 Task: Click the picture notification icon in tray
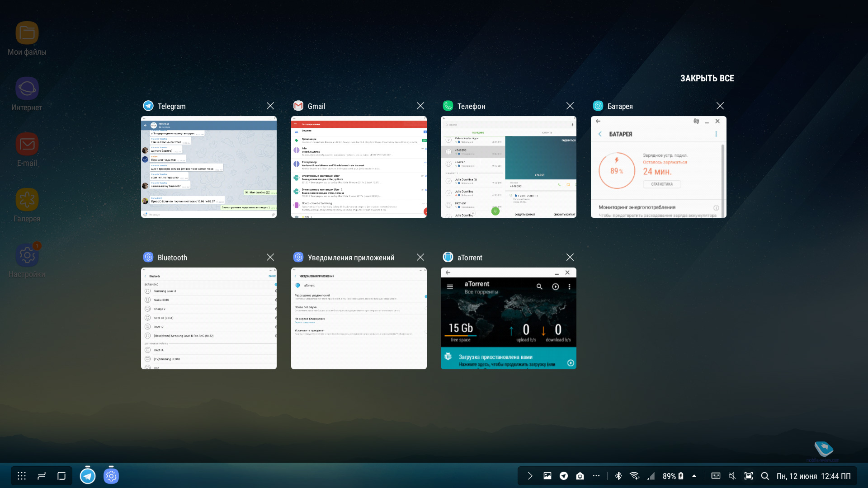[547, 476]
